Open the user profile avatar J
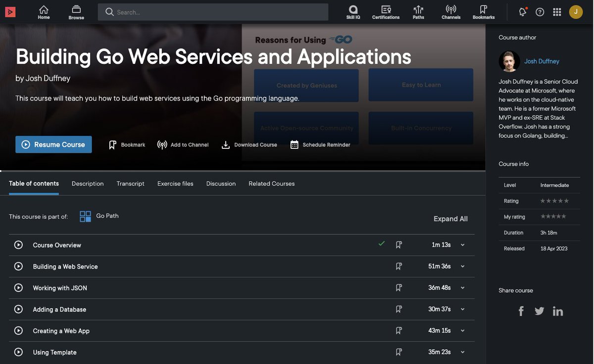 coord(576,12)
